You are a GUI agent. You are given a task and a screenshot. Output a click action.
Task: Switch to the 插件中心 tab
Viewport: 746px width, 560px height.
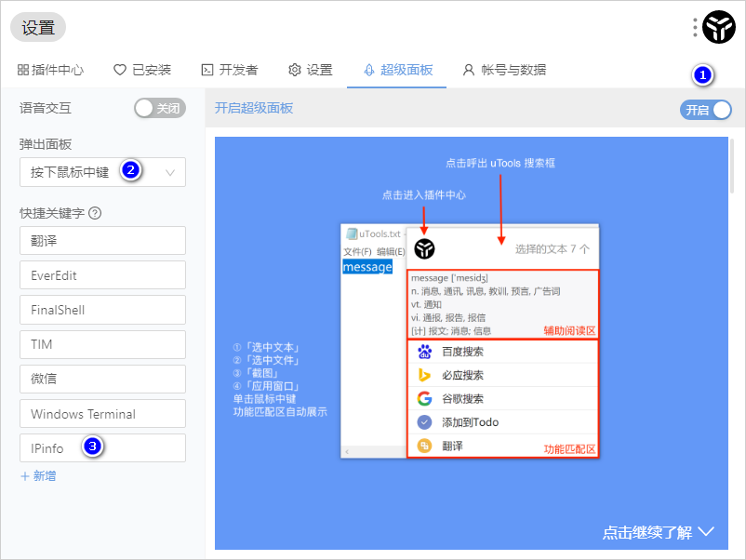[50, 70]
